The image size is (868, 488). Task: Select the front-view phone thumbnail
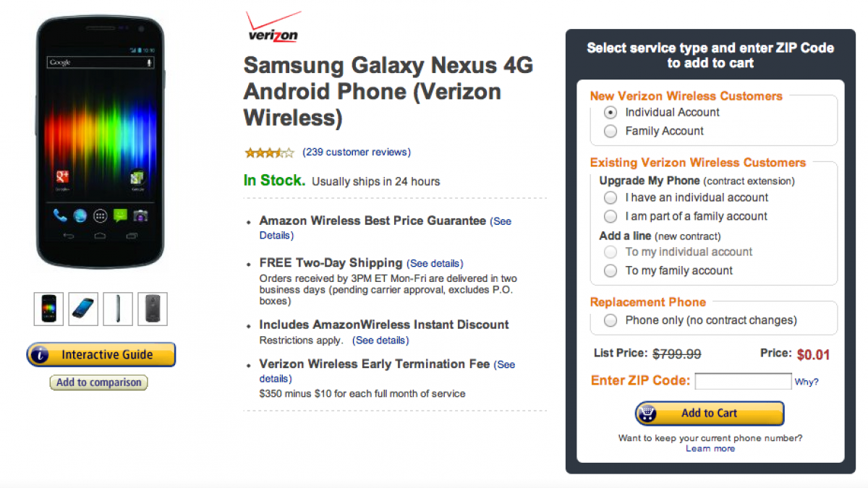click(49, 309)
